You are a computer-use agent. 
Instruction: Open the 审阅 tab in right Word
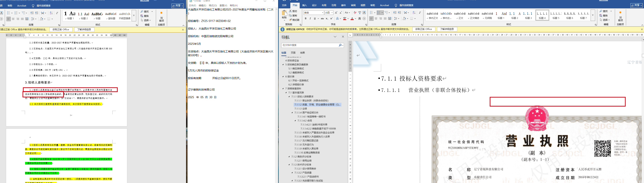[353, 5]
